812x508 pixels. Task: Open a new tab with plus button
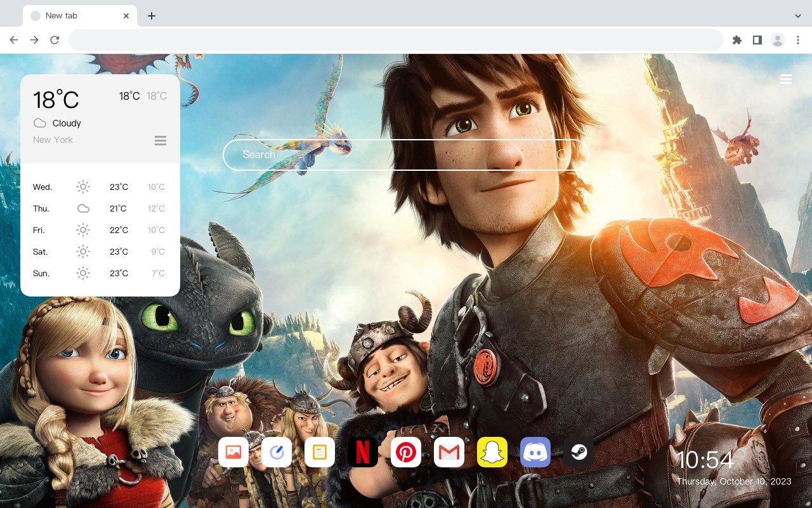click(151, 16)
